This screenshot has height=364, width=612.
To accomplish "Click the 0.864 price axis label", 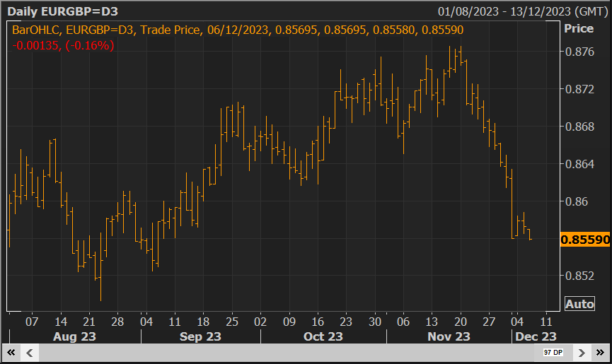I will (579, 164).
